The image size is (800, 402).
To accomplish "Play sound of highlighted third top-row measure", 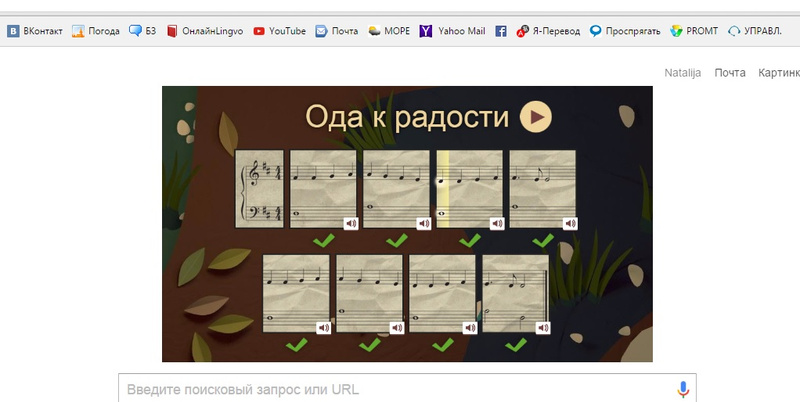I will pyautogui.click(x=497, y=223).
